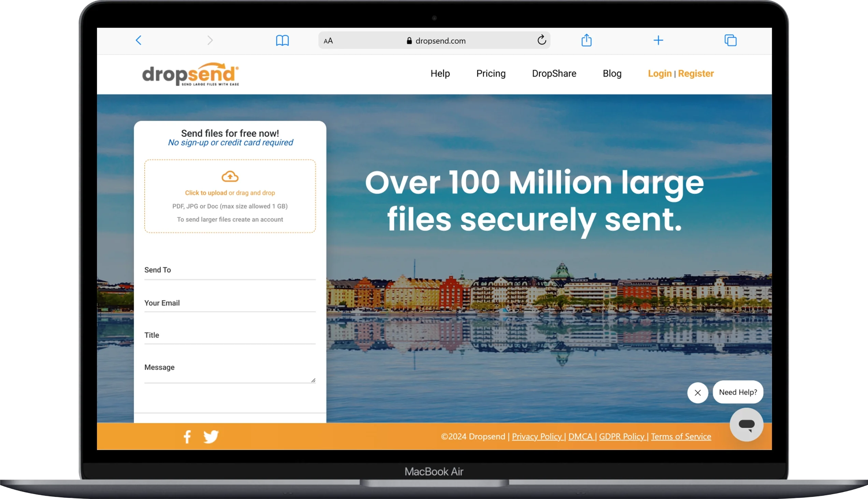Click the Login link
This screenshot has height=499, width=868.
pyautogui.click(x=660, y=74)
